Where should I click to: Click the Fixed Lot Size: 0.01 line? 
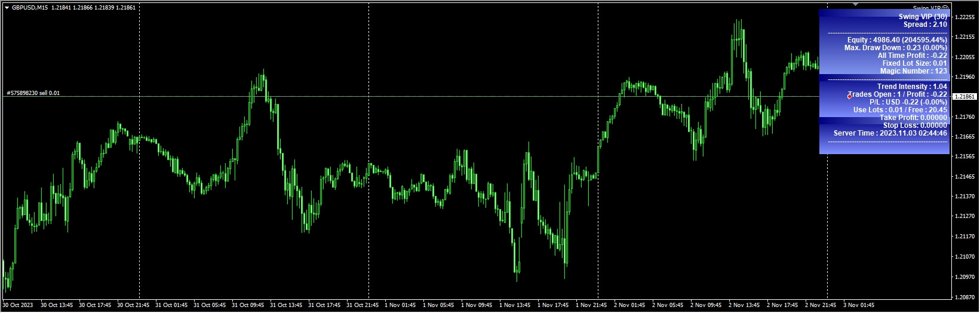tap(915, 63)
